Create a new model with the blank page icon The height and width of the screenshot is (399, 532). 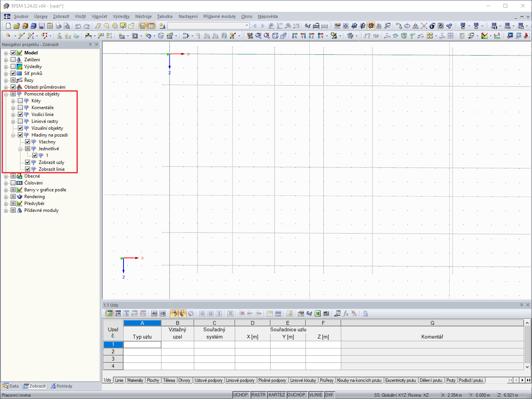coord(8,26)
